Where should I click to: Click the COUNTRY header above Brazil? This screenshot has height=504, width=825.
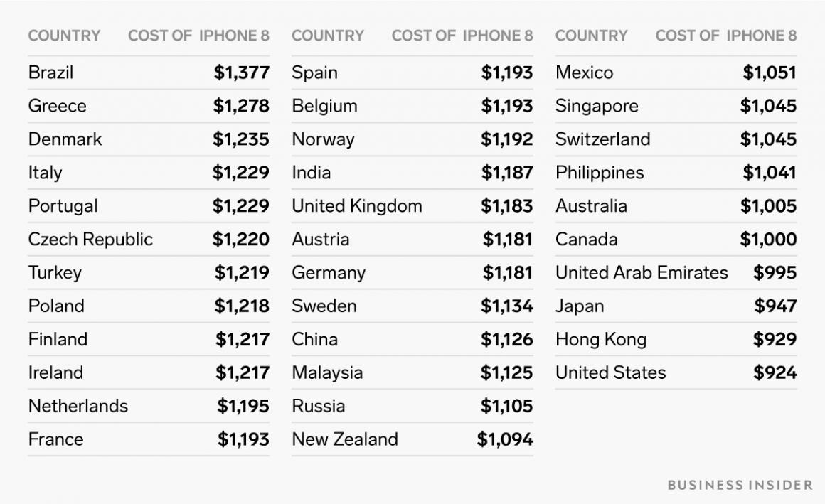tap(64, 36)
